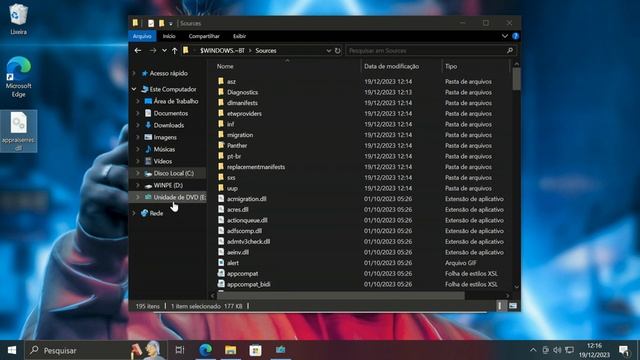Open the recent locations dropdown
The height and width of the screenshot is (360, 640).
coord(164,51)
